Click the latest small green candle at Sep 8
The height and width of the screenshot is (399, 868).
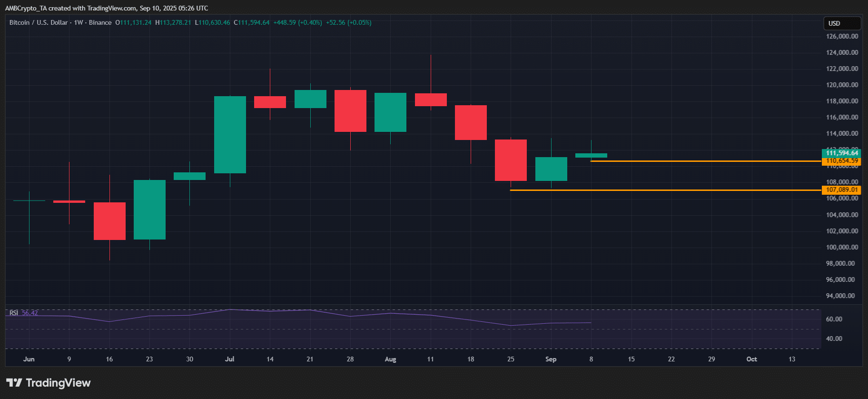[x=591, y=155]
